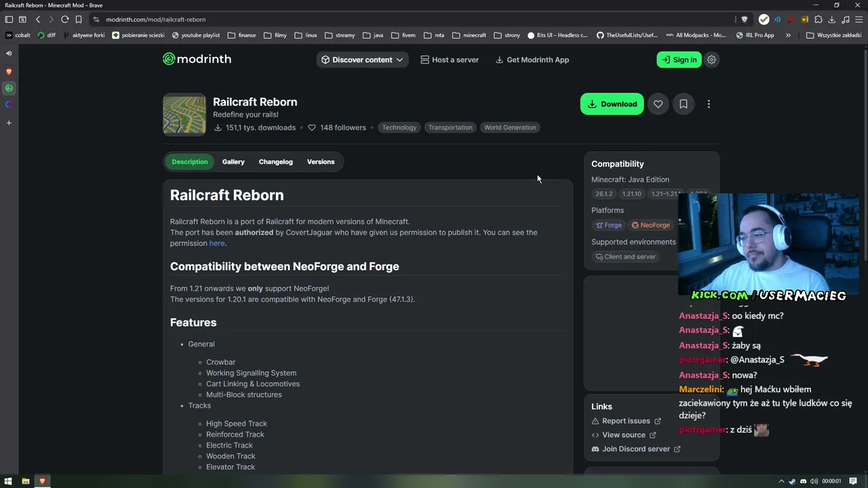
Task: Click the Forge platform tag
Action: [x=609, y=225]
